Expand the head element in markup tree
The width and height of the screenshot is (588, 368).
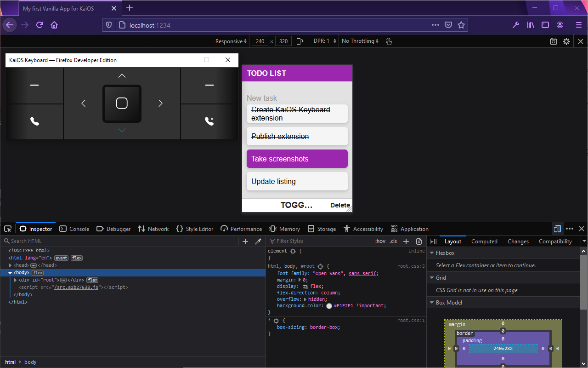(x=10, y=265)
